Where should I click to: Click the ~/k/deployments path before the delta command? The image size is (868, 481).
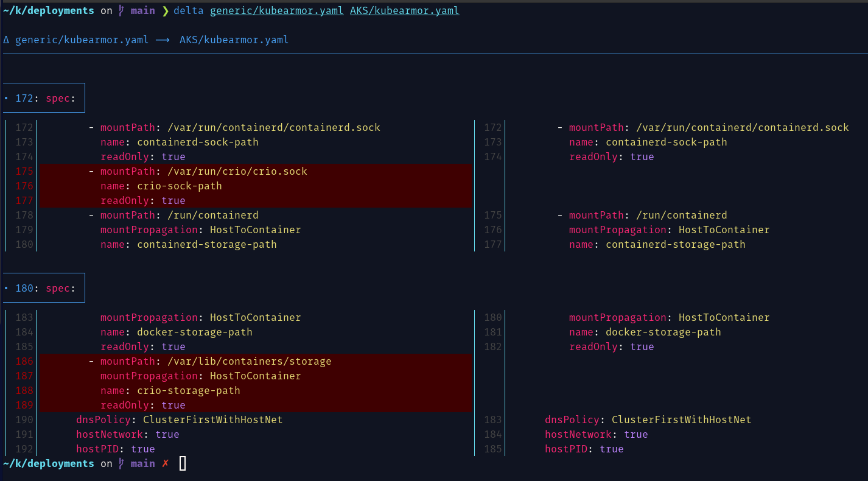point(49,11)
